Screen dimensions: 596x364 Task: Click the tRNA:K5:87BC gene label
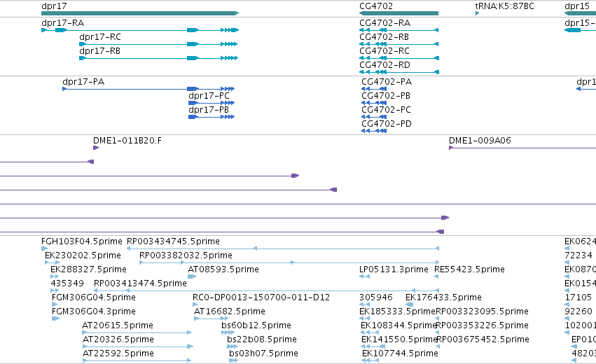pos(504,6)
